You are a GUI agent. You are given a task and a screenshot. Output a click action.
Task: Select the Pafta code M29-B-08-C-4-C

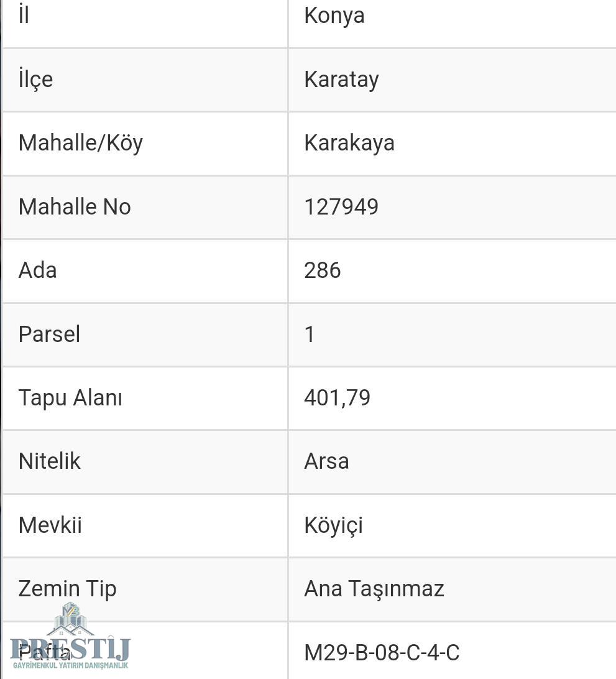tap(382, 653)
